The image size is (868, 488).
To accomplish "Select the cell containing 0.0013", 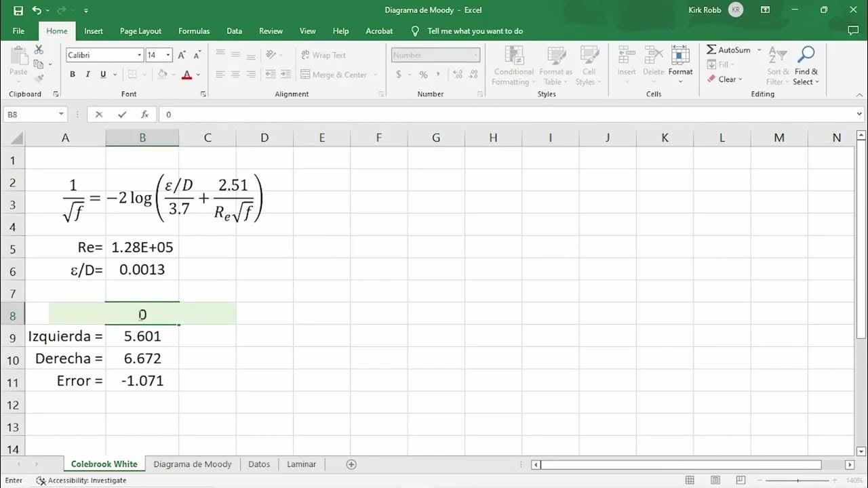I will tap(142, 270).
